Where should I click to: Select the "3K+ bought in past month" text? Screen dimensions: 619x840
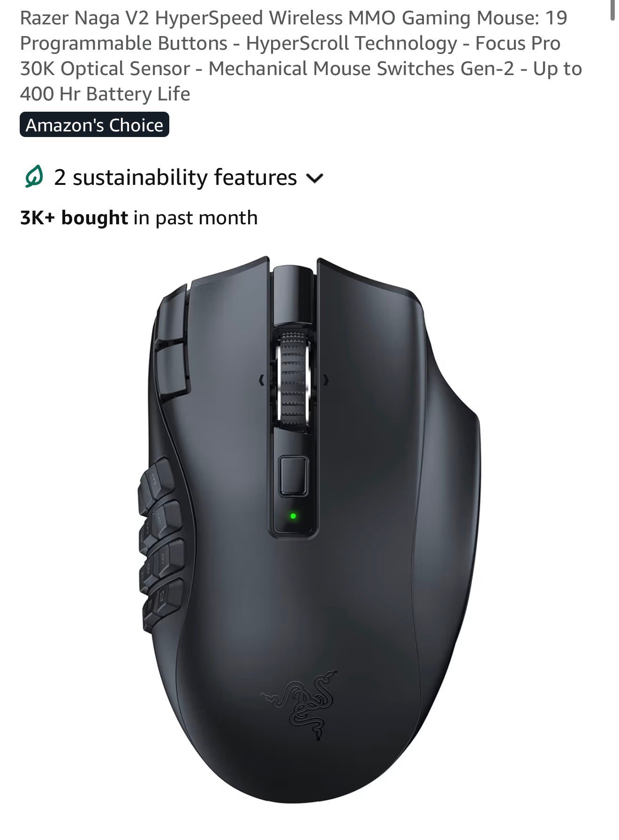(139, 218)
